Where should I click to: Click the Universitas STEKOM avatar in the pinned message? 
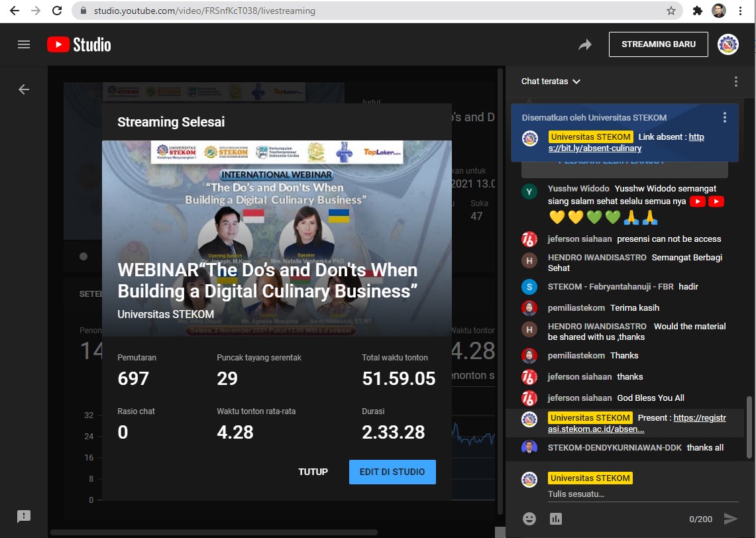pyautogui.click(x=530, y=139)
